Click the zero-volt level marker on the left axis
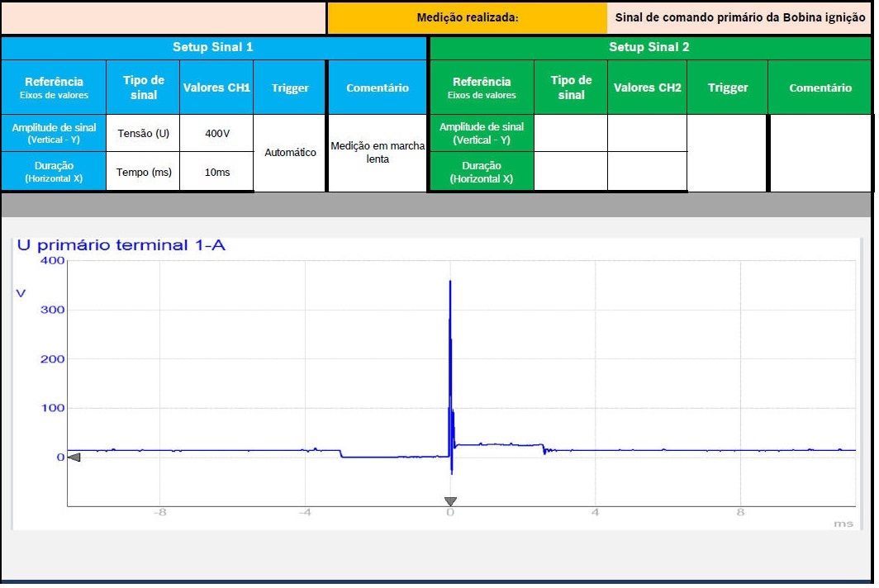879x588 pixels. point(74,458)
